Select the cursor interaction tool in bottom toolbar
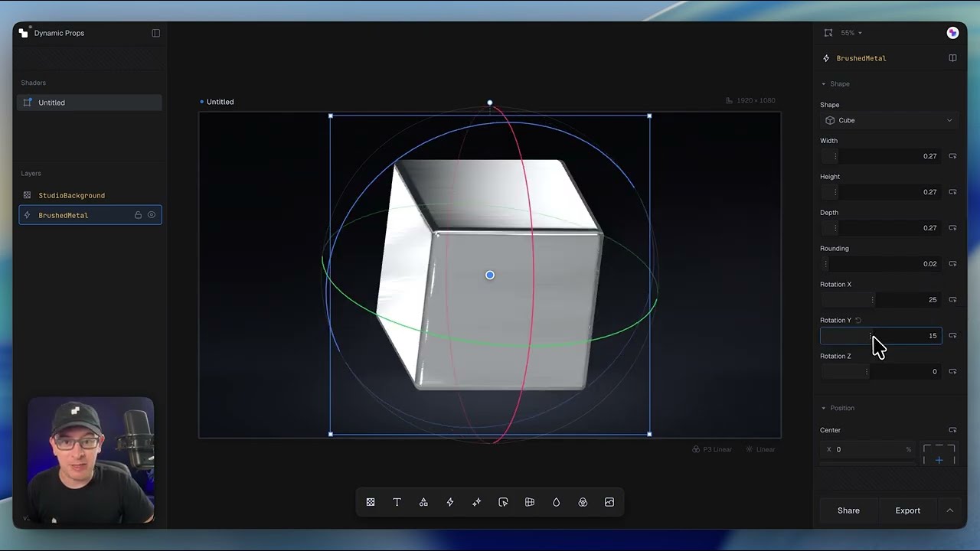The height and width of the screenshot is (551, 980). click(x=503, y=502)
